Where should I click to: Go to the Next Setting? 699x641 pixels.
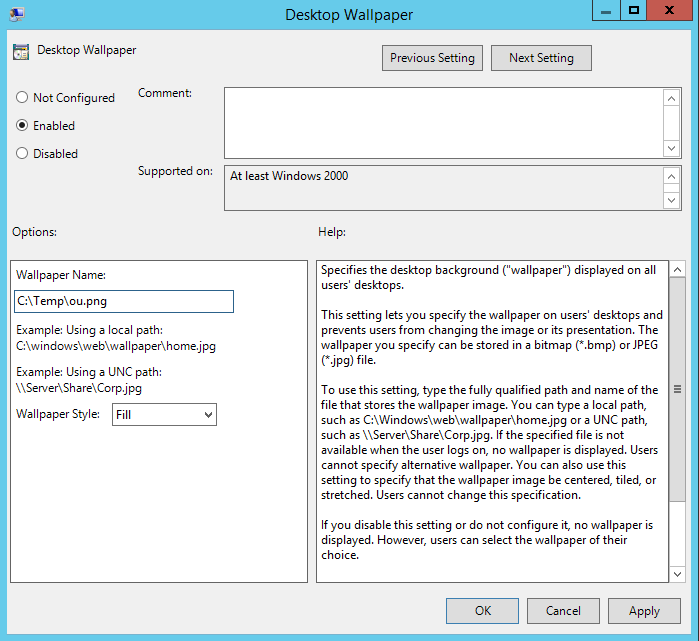pyautogui.click(x=541, y=58)
